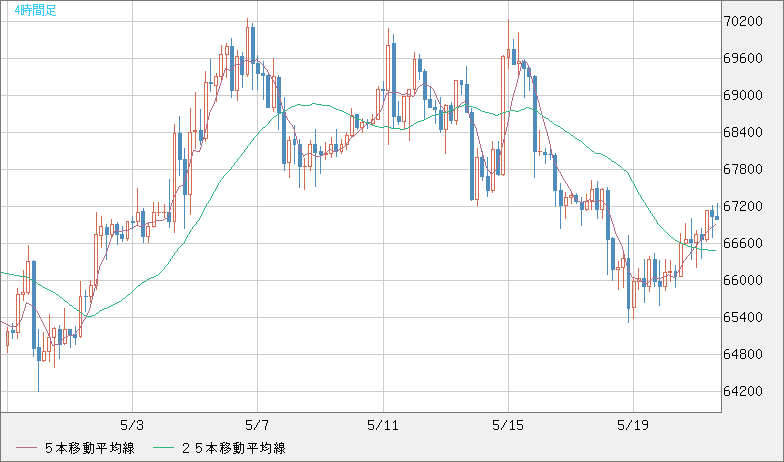Screen dimensions: 784x462
Task: Click the green 25-period moving average legend line
Action: click(163, 448)
